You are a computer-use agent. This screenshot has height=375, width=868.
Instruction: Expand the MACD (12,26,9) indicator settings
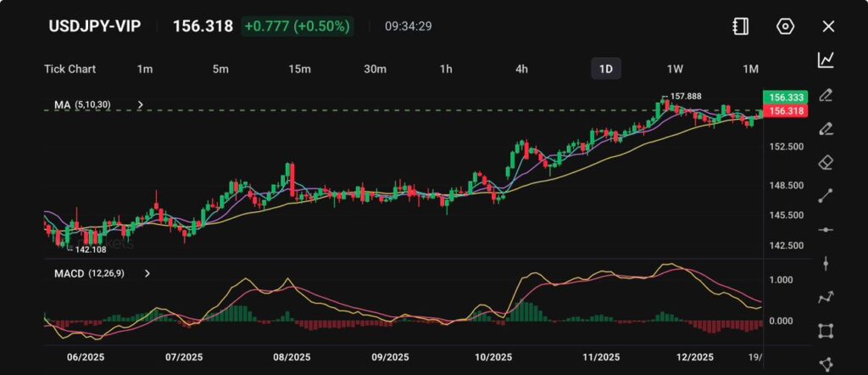[147, 274]
